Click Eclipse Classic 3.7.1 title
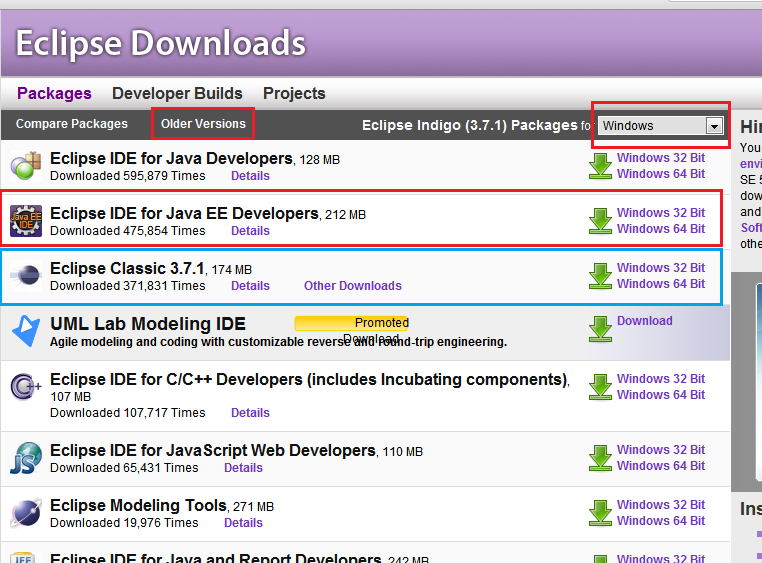 pyautogui.click(x=127, y=268)
